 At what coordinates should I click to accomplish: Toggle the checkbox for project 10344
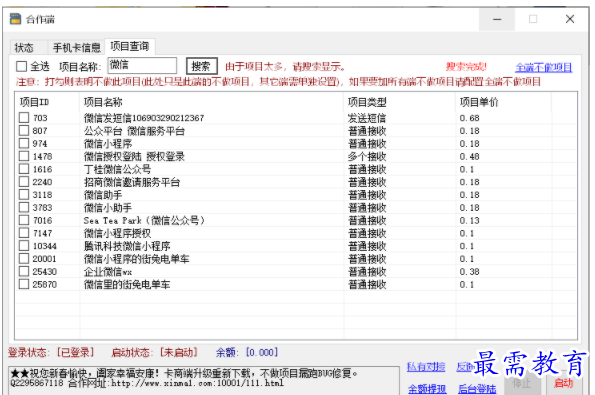[x=24, y=246]
